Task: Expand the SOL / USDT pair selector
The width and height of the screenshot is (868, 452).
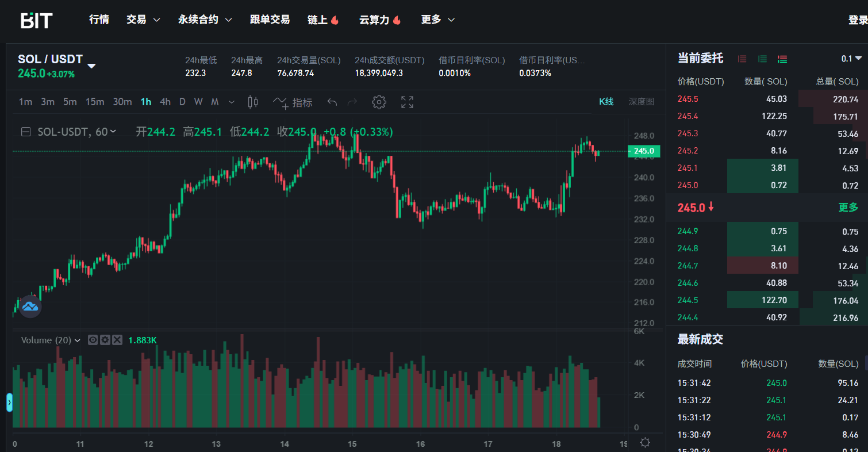Action: (x=91, y=66)
